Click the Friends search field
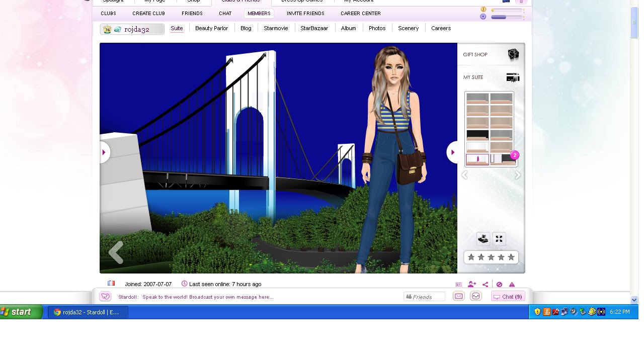 coord(424,297)
